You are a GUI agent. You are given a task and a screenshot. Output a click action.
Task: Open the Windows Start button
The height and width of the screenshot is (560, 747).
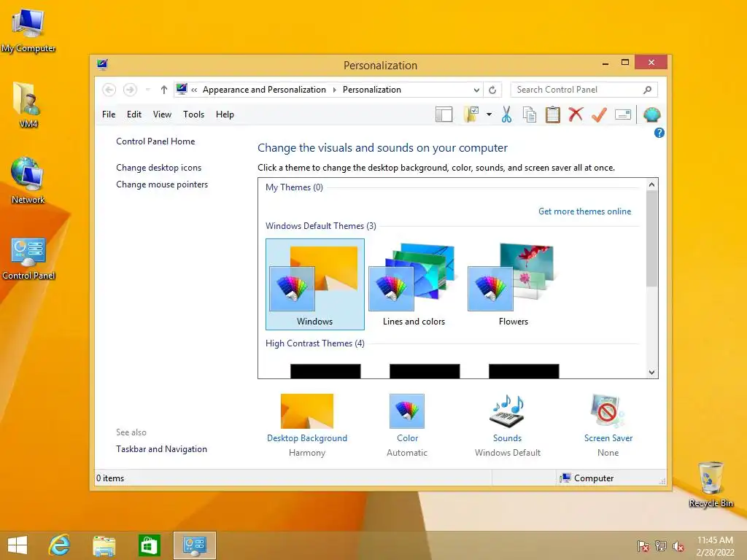coord(18,545)
